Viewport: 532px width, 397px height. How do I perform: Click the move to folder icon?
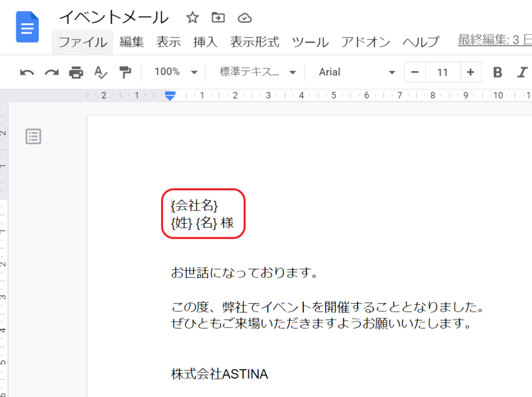(x=218, y=17)
